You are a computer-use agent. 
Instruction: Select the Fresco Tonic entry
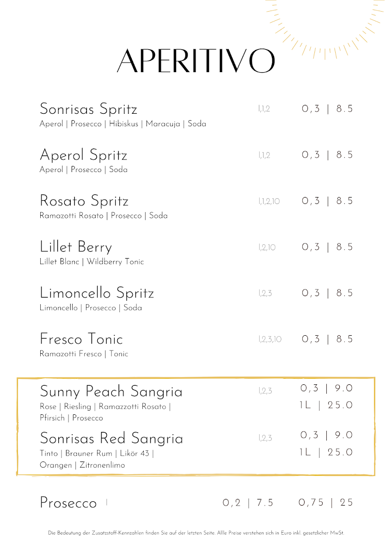[x=81, y=339]
